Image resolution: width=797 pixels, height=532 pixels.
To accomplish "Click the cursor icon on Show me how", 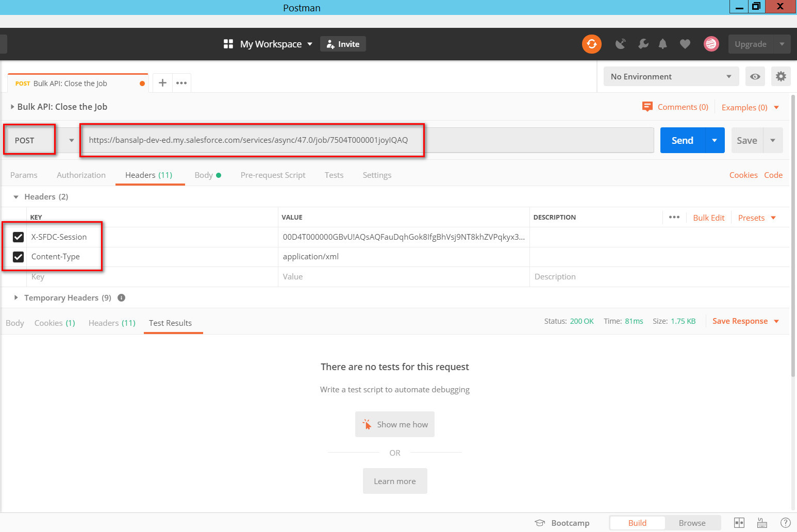I will 367,424.
